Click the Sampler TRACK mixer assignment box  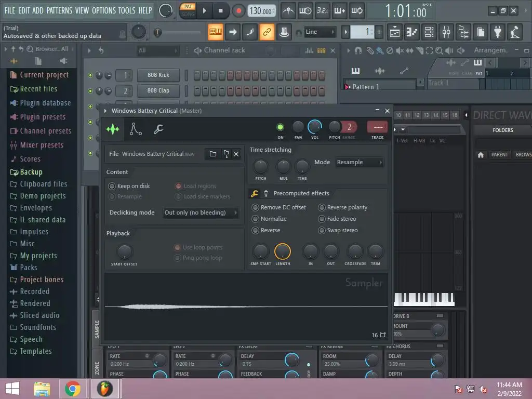point(377,128)
